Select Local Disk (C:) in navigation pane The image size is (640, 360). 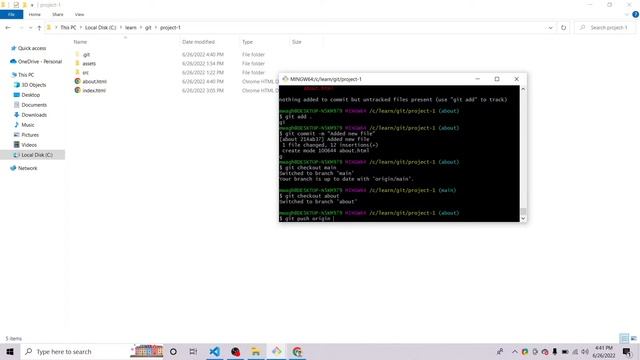37,155
